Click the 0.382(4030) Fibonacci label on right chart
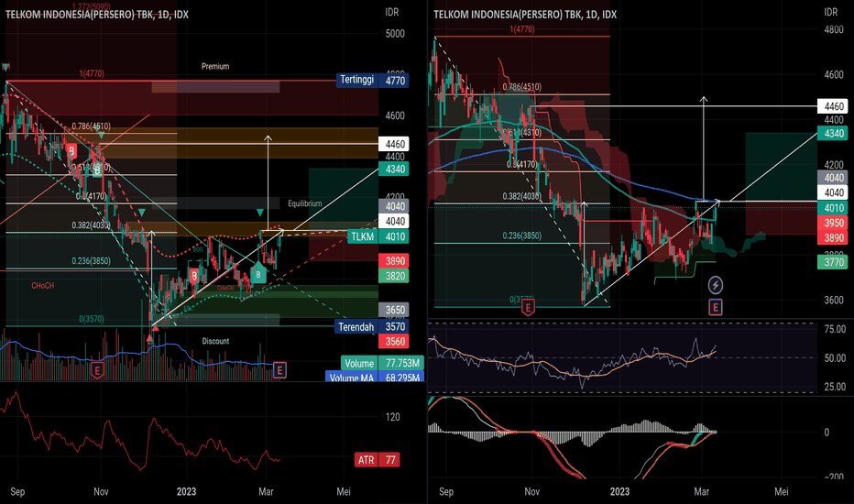Viewport: 854px width, 504px height. click(521, 196)
